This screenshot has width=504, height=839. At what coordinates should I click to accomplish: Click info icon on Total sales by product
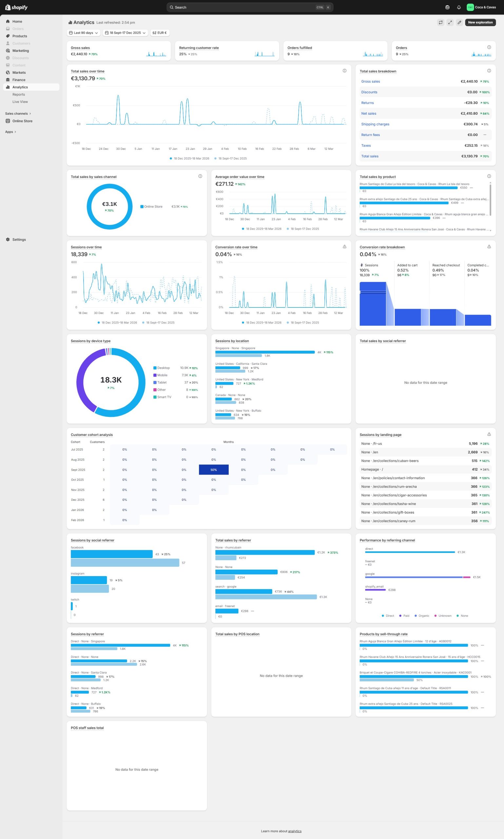489,176
